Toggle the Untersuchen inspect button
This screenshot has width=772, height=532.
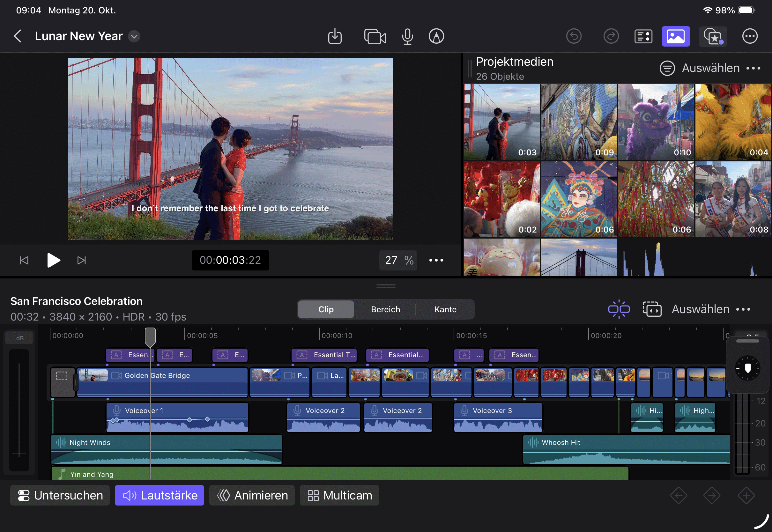point(60,495)
